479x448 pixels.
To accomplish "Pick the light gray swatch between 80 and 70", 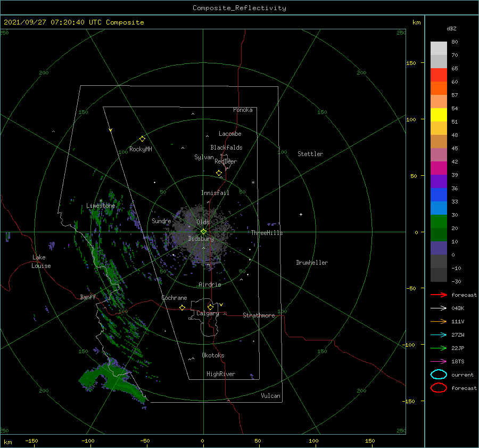I will point(439,48).
